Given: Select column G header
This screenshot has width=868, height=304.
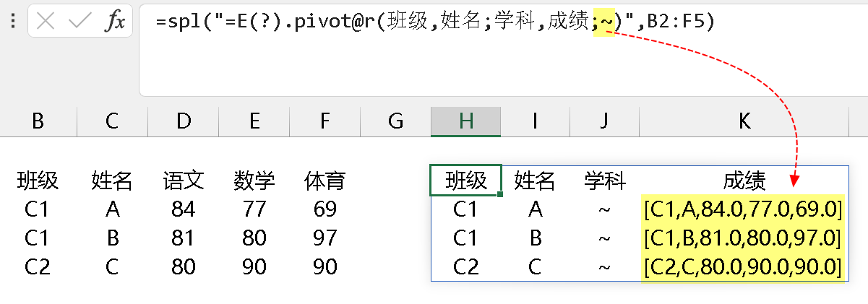Looking at the screenshot, I should [x=395, y=121].
